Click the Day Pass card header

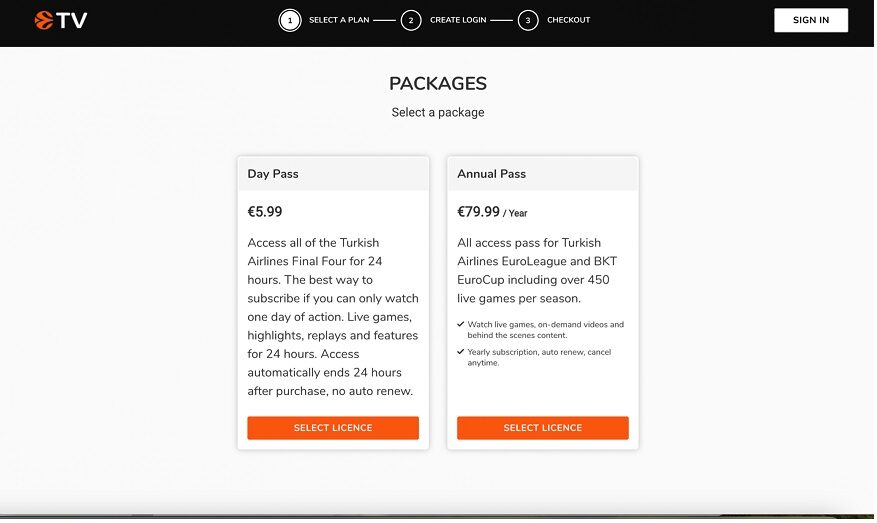pyautogui.click(x=333, y=174)
